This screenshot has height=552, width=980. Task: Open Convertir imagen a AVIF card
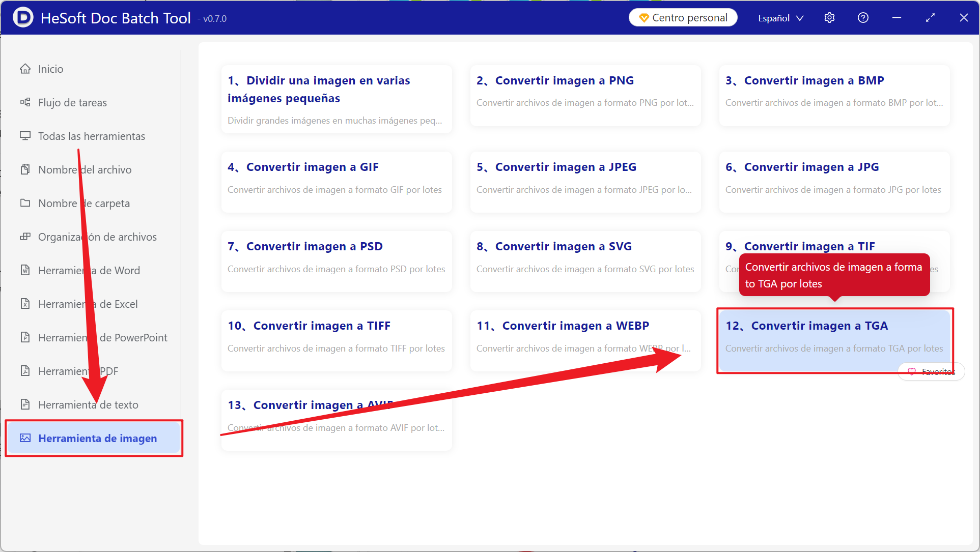point(337,420)
